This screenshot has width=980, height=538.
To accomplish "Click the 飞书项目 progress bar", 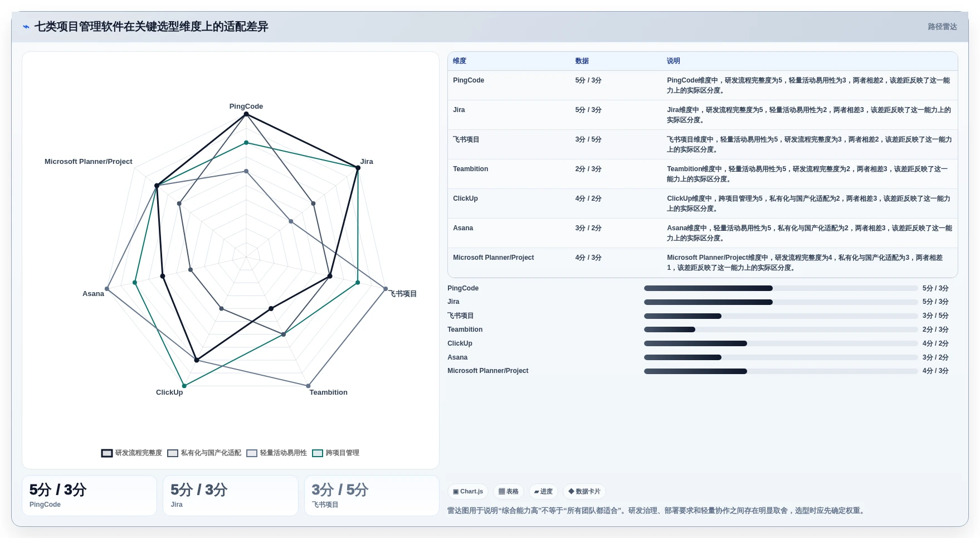I will (x=781, y=316).
